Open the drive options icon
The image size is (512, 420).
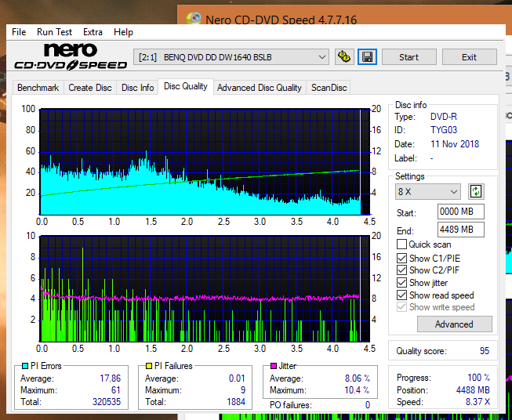(x=344, y=57)
